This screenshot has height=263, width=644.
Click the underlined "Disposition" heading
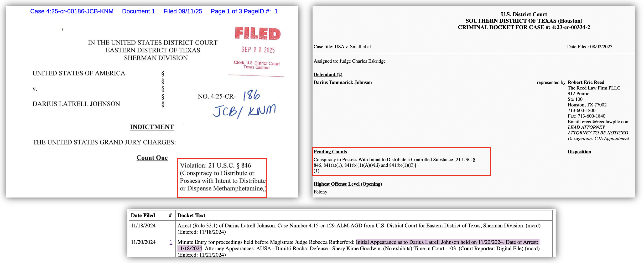pyautogui.click(x=579, y=152)
